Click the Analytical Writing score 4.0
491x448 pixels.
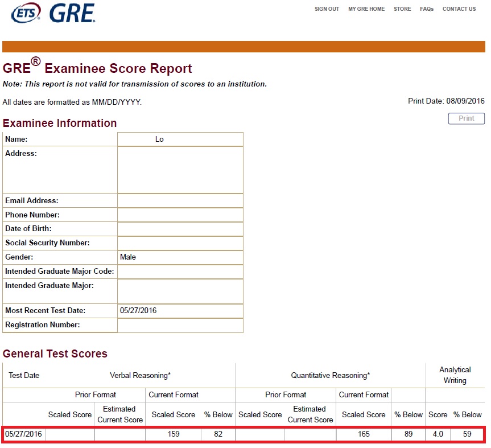(438, 434)
